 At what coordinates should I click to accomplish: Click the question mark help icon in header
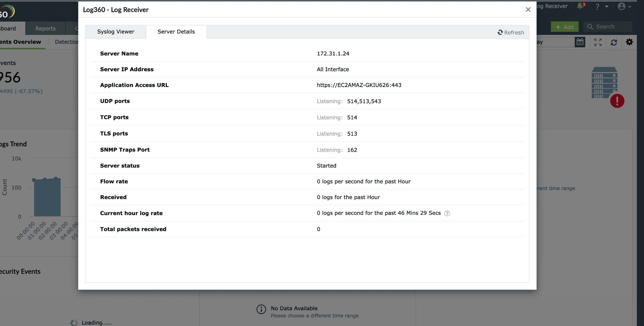pos(597,6)
